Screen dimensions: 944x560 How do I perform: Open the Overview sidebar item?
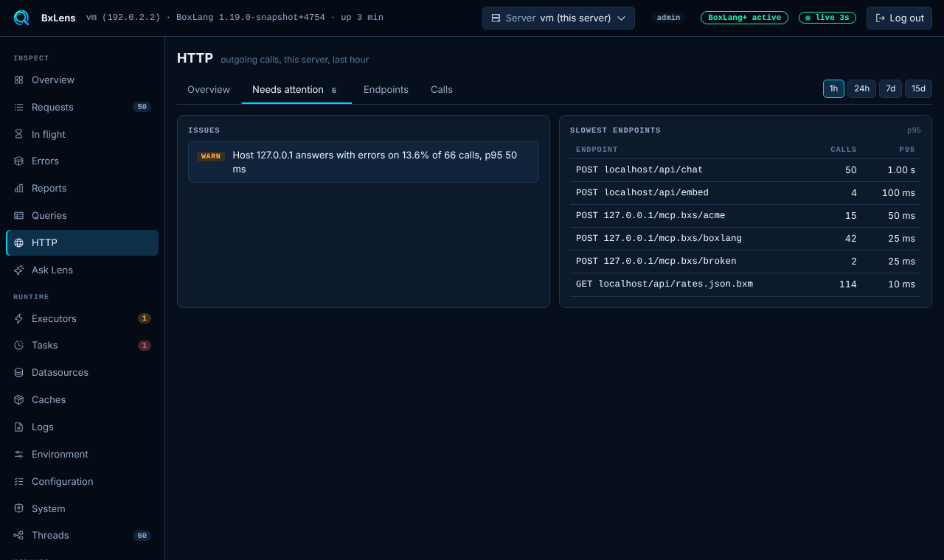pyautogui.click(x=82, y=80)
